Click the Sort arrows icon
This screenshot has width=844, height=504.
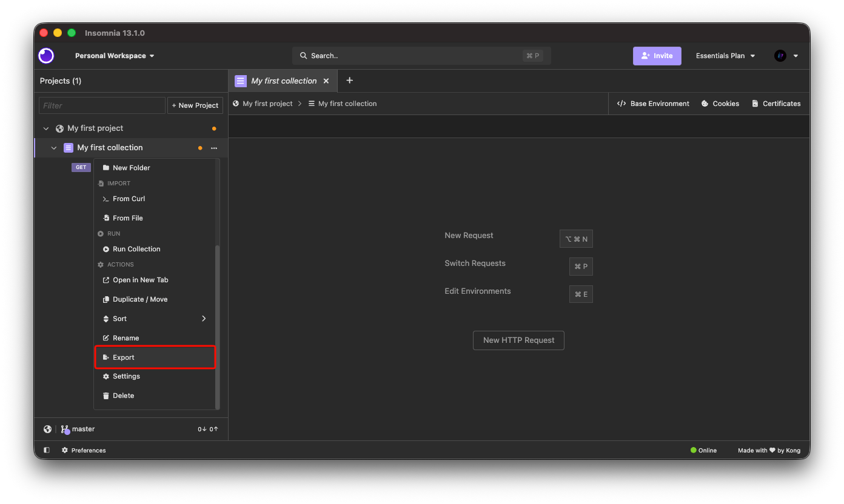tap(106, 319)
